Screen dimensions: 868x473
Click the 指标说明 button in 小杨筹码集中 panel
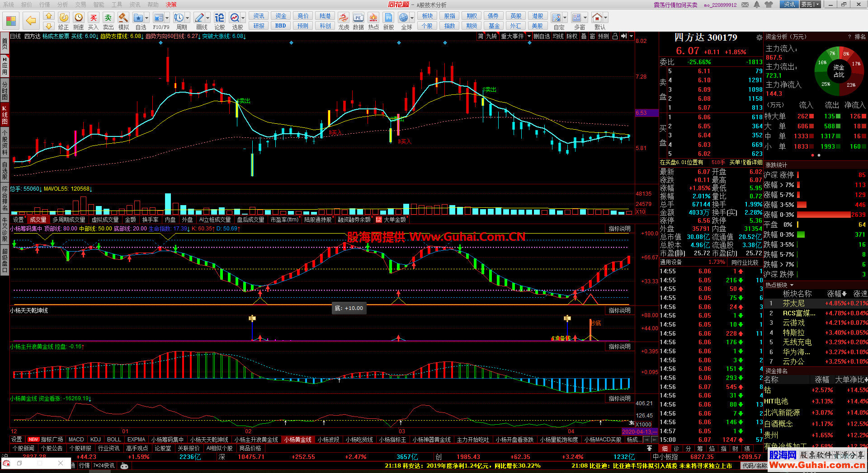click(619, 229)
